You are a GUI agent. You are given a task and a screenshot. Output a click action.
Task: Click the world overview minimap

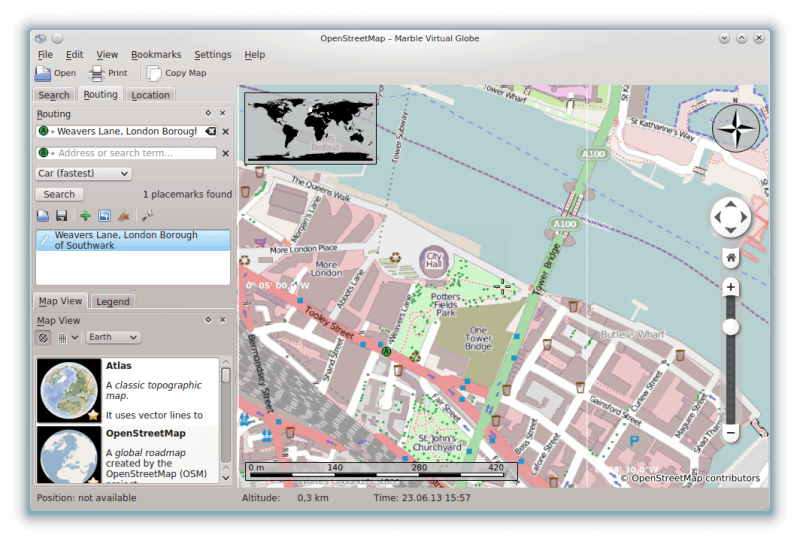[310, 129]
